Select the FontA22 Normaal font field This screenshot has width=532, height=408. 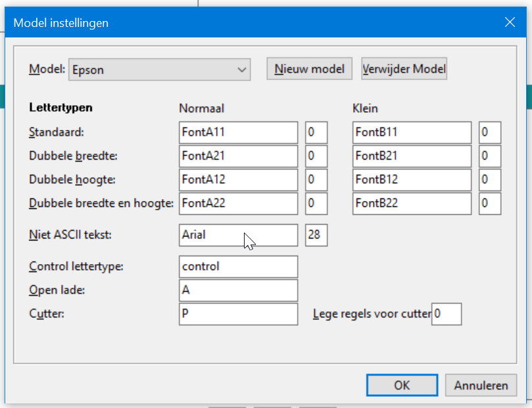pos(239,204)
